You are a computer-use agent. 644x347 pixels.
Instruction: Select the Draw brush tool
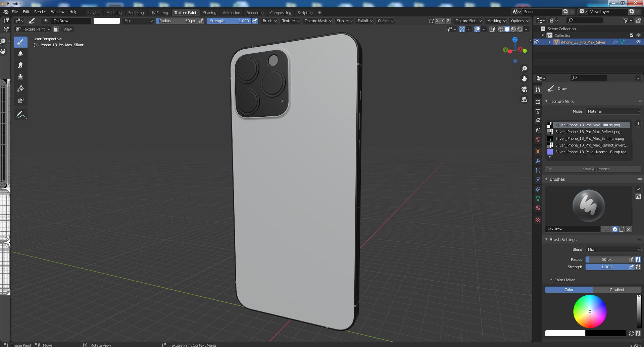pyautogui.click(x=20, y=42)
